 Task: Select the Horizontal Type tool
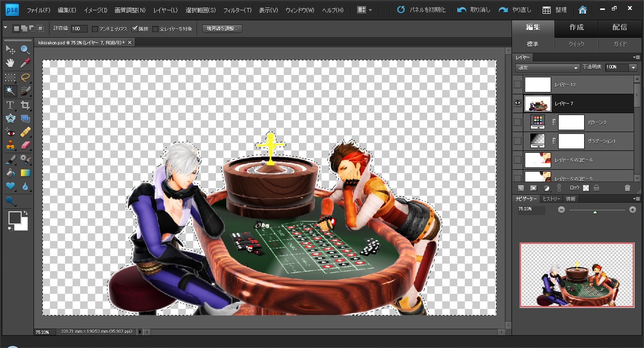[x=10, y=105]
